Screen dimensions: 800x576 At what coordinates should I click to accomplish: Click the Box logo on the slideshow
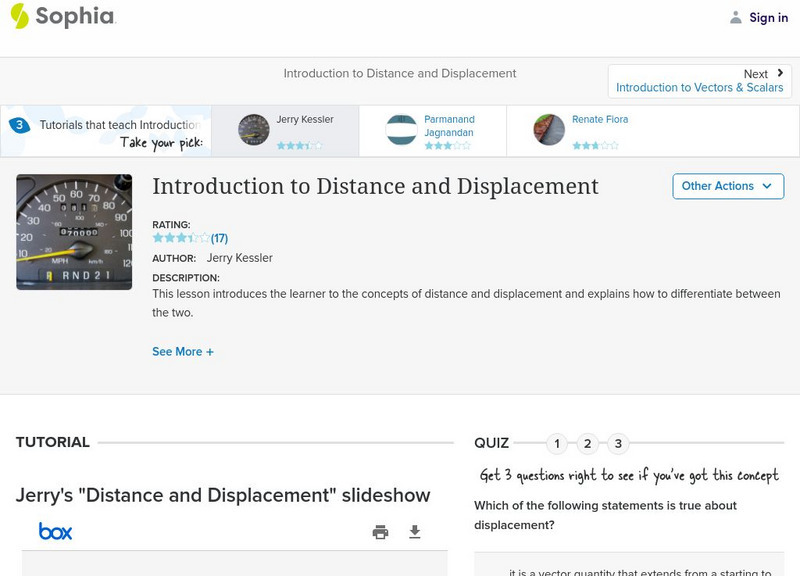56,531
